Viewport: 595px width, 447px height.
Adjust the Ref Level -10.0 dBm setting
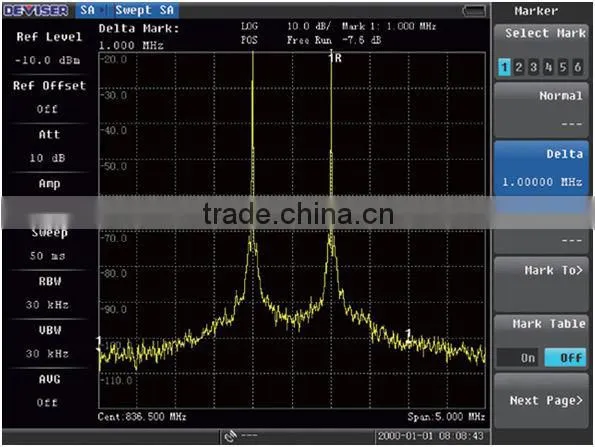click(49, 49)
